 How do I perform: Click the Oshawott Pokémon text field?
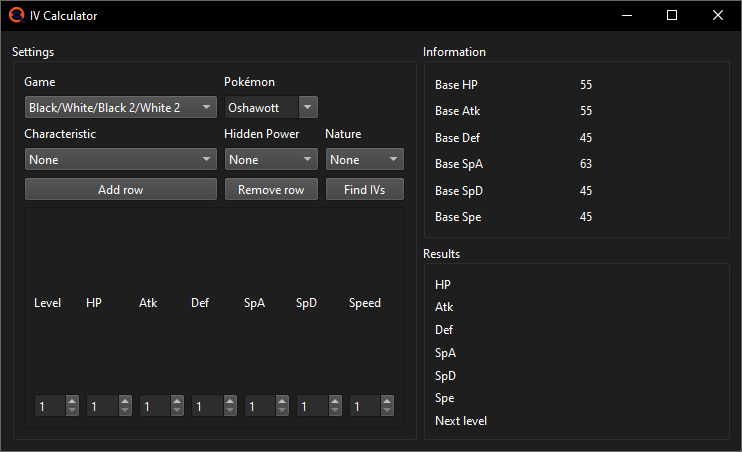click(262, 107)
